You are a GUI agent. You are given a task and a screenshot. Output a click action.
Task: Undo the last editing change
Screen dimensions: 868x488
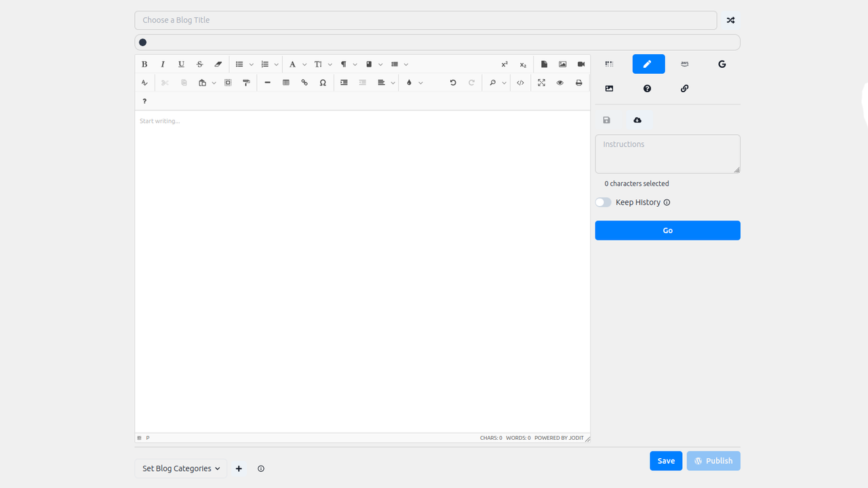coord(453,82)
